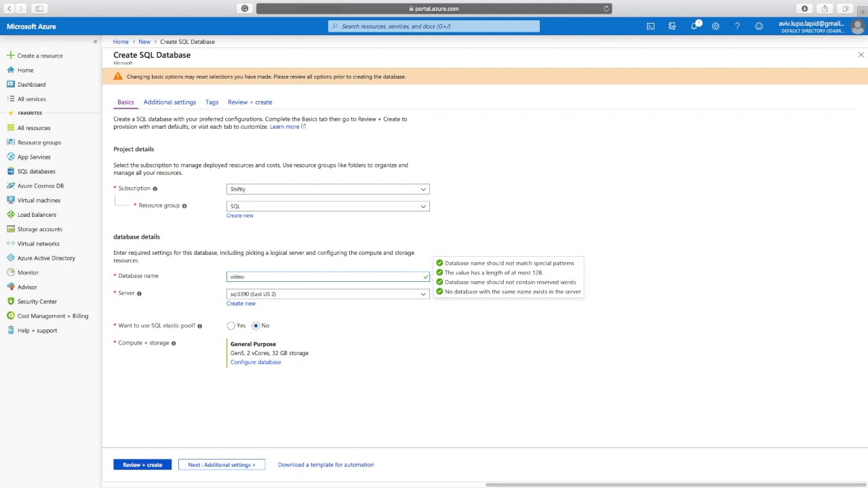Screen dimensions: 868x488
Task: Open Azure Cosmos DB in the sidebar
Action: pos(41,186)
